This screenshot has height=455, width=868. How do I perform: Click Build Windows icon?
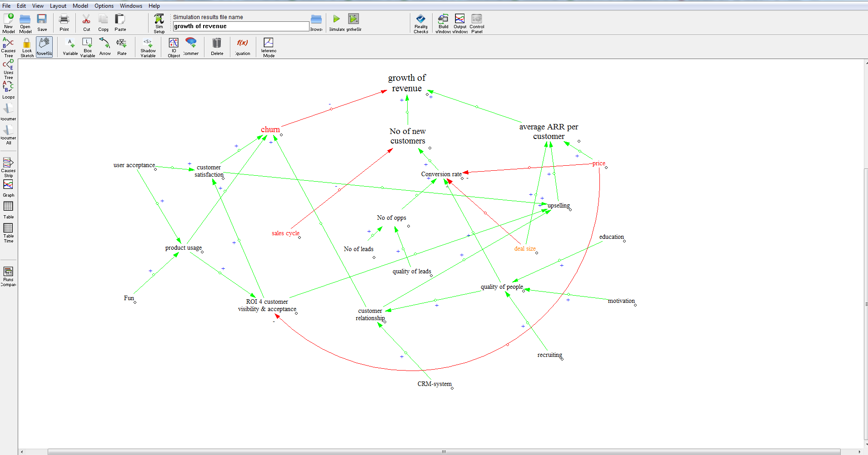click(443, 23)
